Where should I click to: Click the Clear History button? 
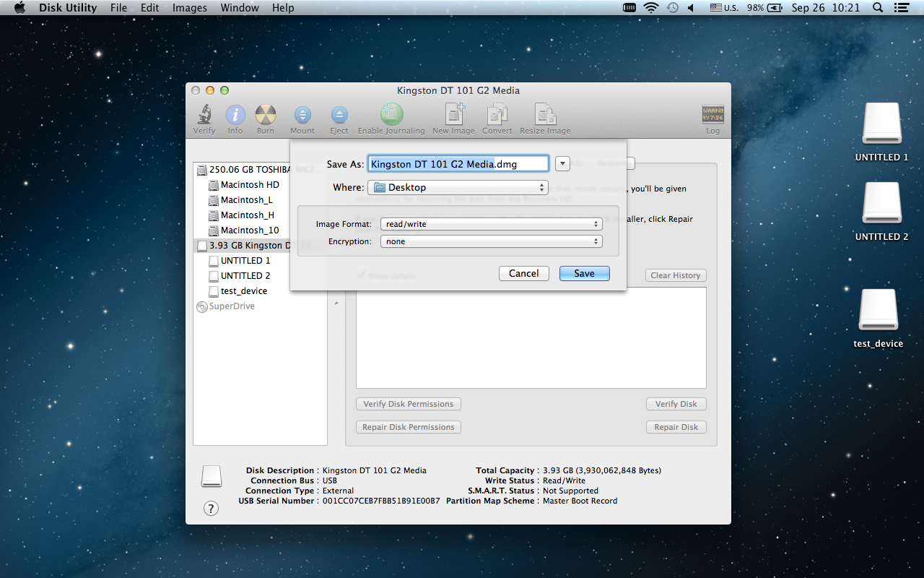click(676, 275)
